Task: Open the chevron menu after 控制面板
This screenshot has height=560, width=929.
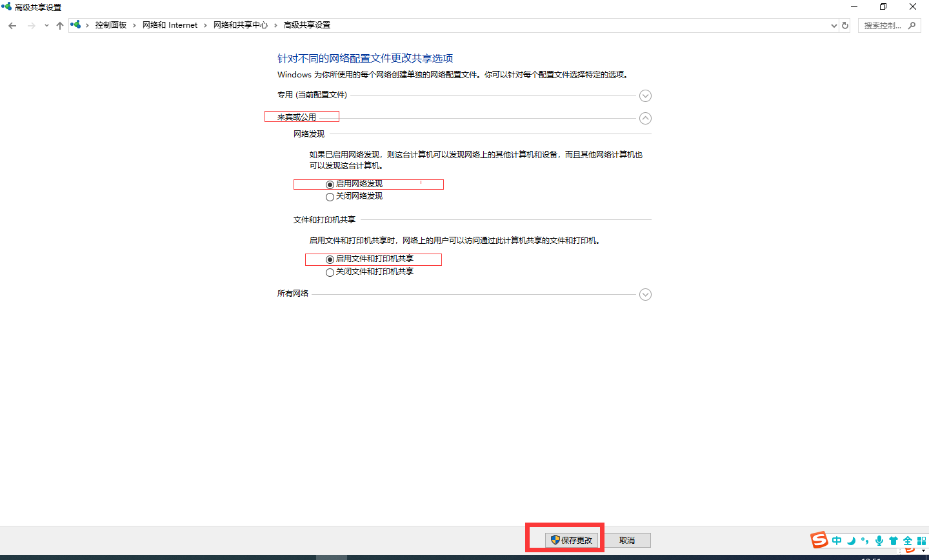Action: tap(135, 25)
